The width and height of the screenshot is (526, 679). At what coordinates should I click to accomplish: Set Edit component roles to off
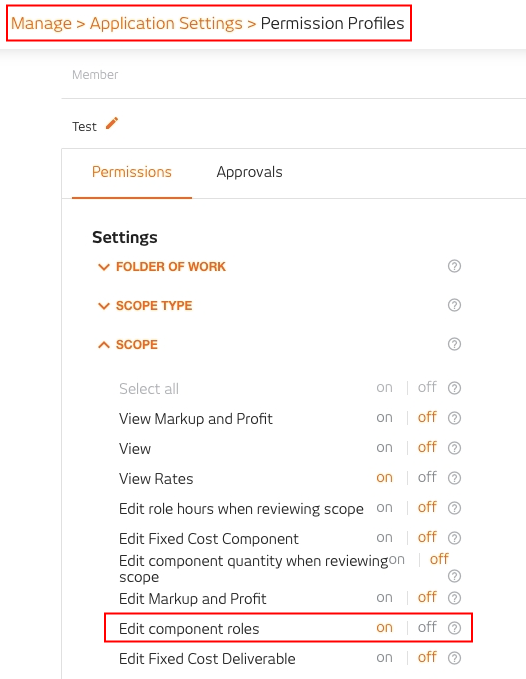427,627
